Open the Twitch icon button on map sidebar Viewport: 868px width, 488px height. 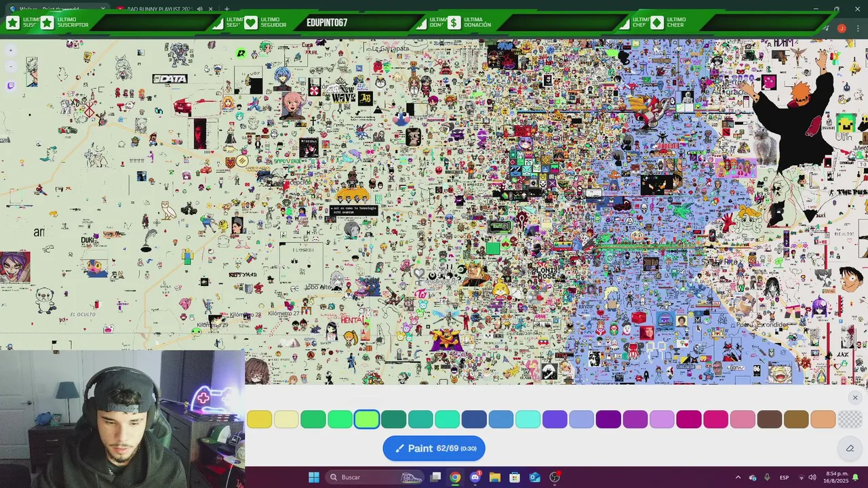11,85
